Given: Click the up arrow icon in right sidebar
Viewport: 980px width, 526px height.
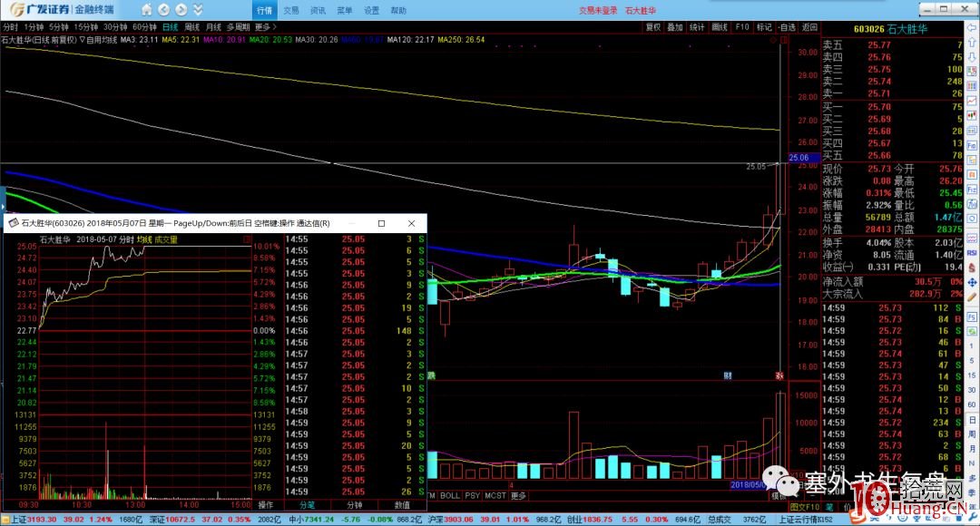Looking at the screenshot, I should [x=972, y=44].
